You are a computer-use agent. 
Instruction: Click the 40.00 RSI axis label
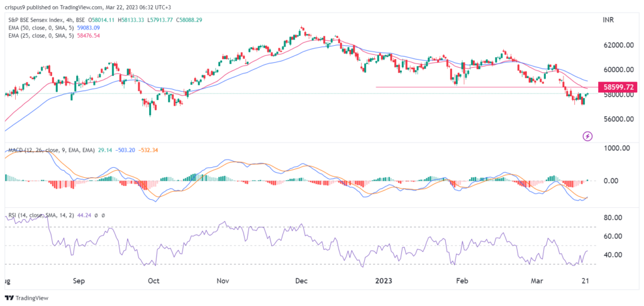tap(614, 254)
